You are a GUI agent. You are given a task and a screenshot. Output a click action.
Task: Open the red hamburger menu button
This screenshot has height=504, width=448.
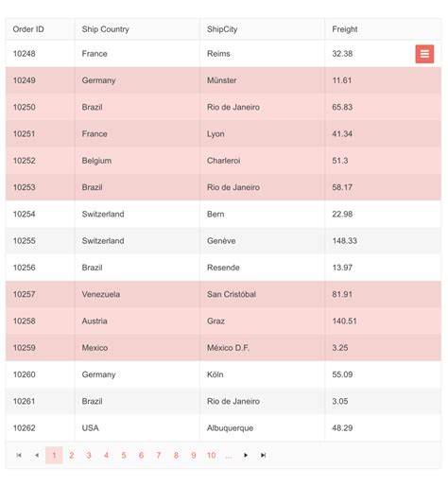424,54
